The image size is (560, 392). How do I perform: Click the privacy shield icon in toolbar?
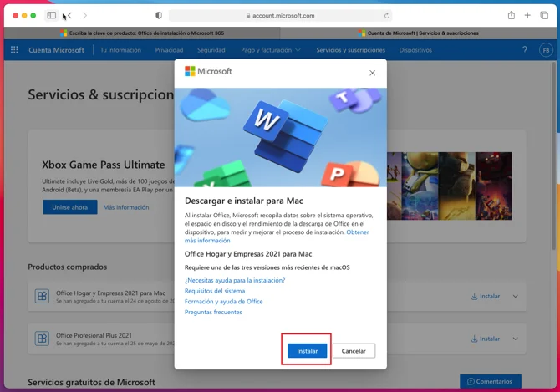[159, 15]
